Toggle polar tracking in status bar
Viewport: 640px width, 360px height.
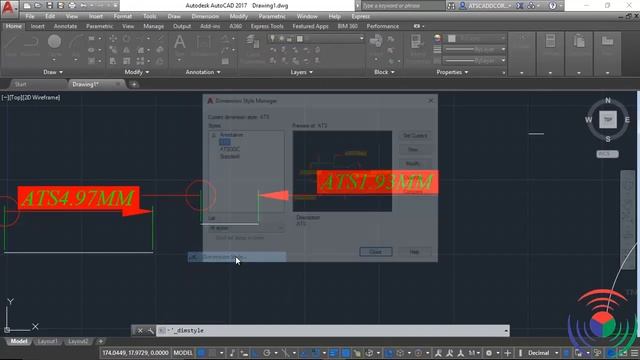(267, 353)
